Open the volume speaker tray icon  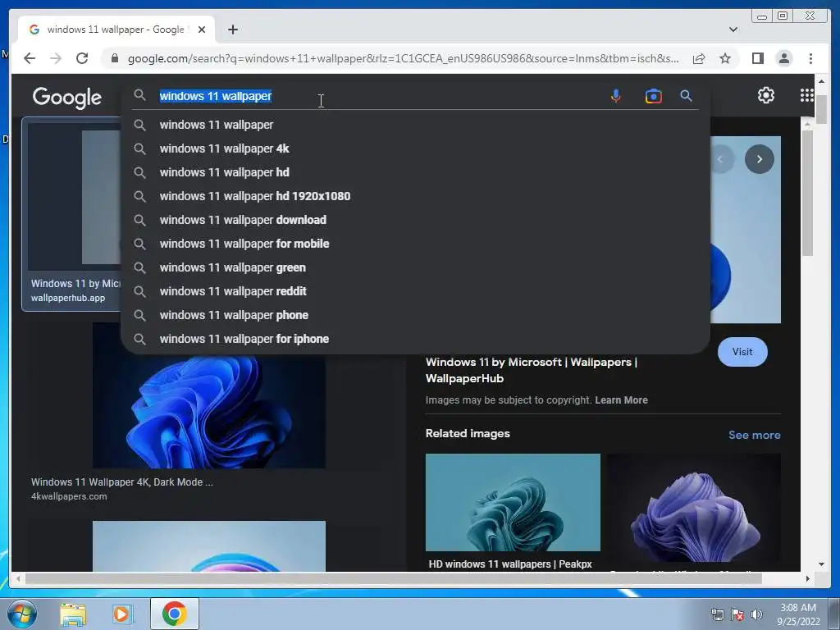(756, 614)
